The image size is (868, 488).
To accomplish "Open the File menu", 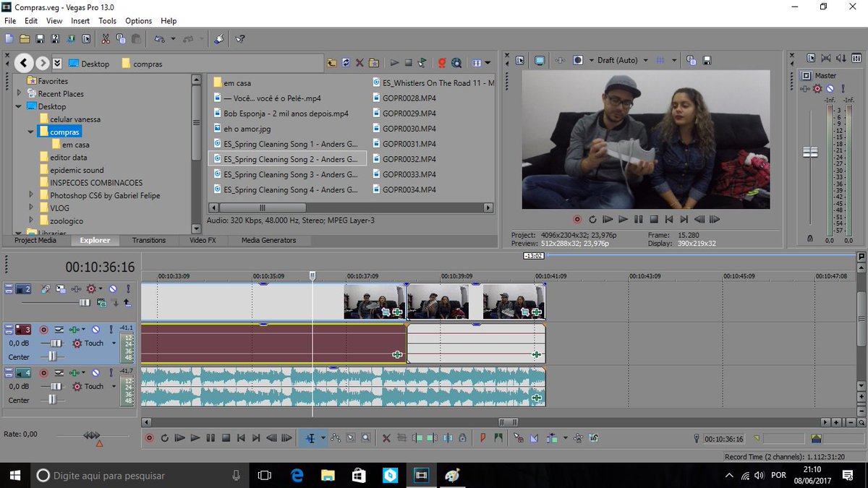I will (x=10, y=21).
